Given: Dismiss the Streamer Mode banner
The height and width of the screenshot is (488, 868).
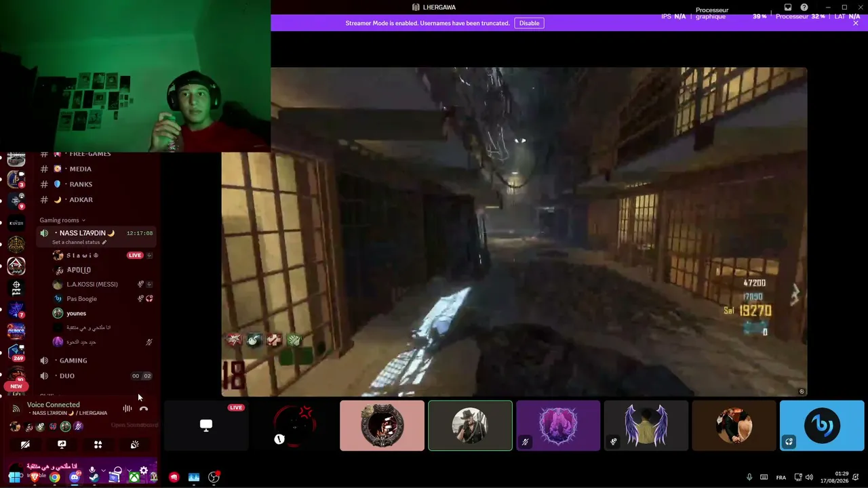Looking at the screenshot, I should 856,23.
